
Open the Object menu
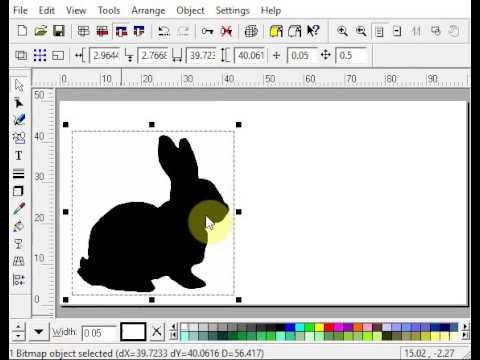(x=190, y=11)
